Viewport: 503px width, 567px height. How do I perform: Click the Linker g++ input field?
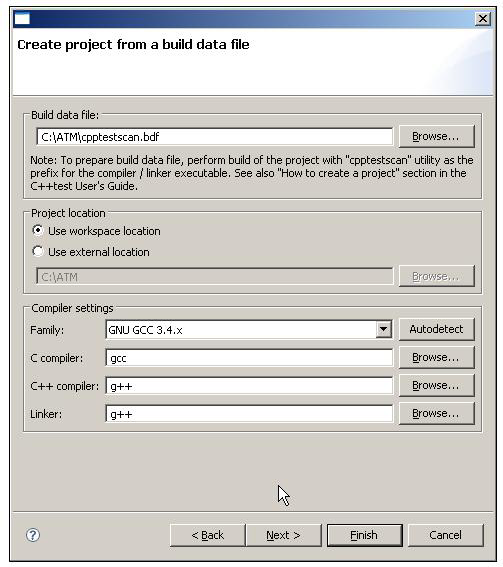(x=249, y=414)
